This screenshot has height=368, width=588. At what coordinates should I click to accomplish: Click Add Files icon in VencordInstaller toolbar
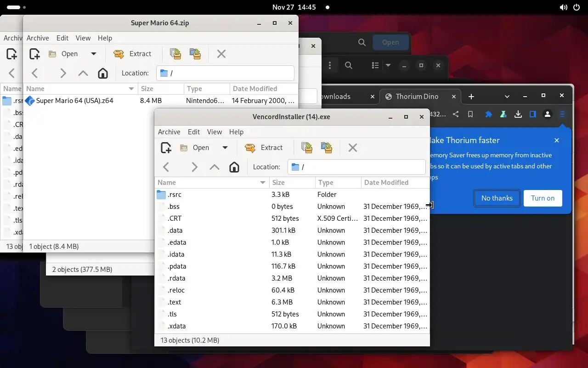(x=307, y=148)
